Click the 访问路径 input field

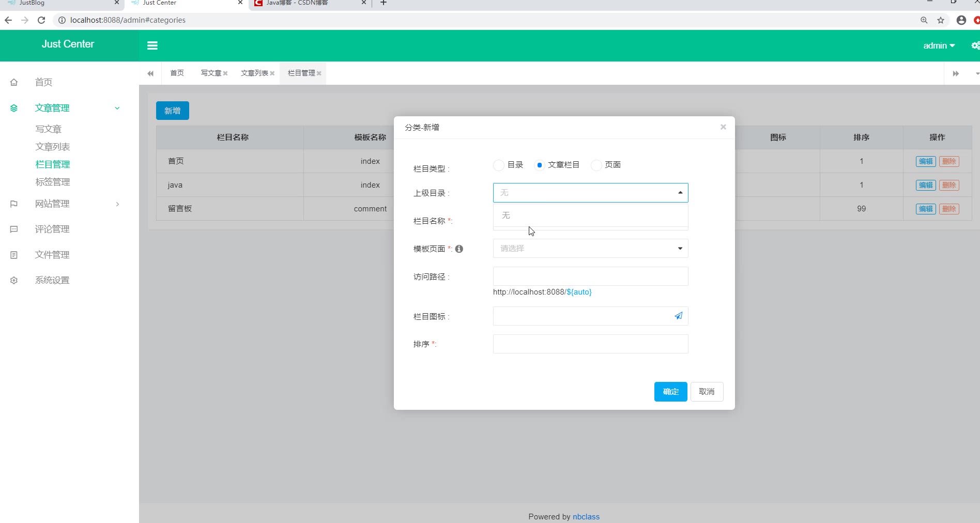590,276
